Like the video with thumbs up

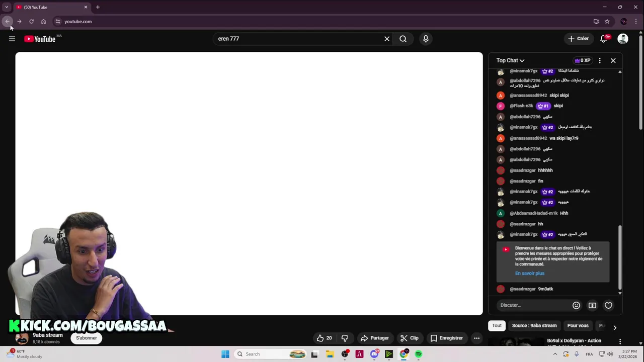click(x=324, y=338)
